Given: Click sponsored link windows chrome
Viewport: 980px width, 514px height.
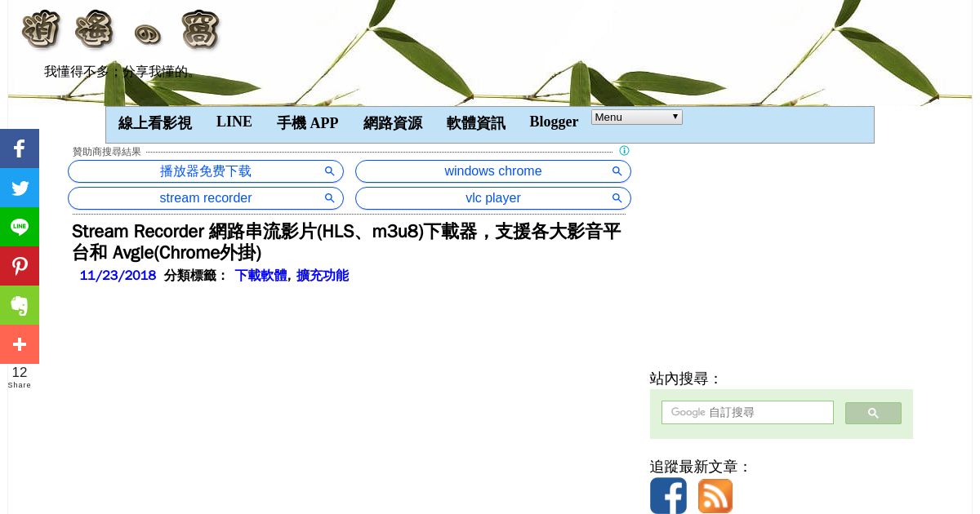Looking at the screenshot, I should point(493,171).
